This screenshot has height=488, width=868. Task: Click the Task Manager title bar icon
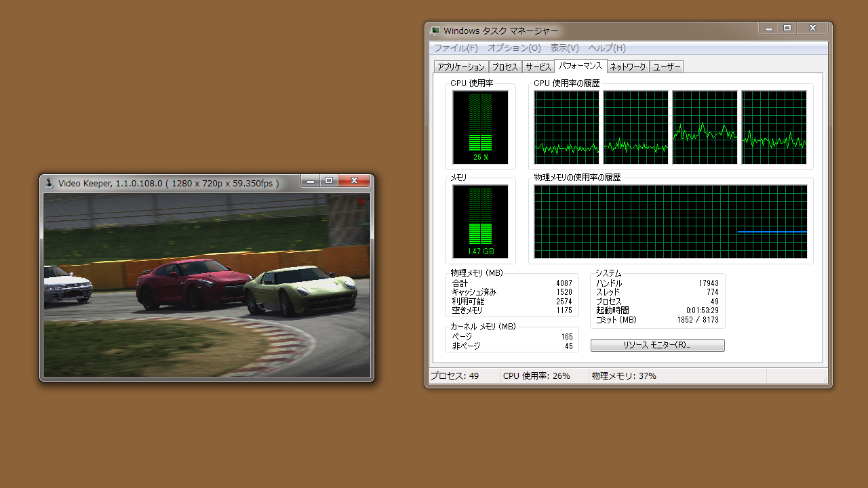point(435,30)
